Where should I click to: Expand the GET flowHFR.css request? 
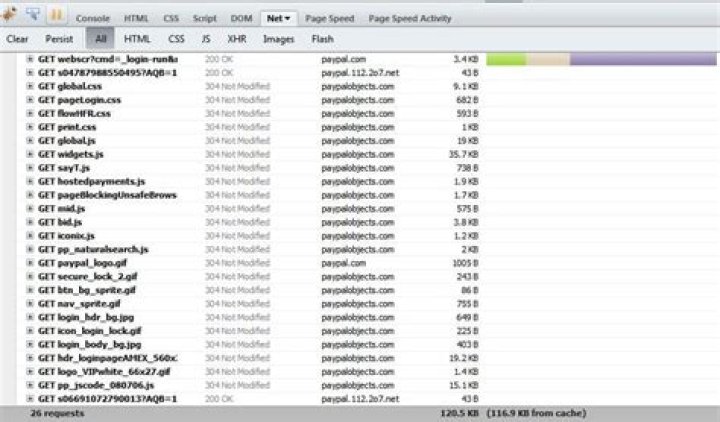click(x=30, y=113)
